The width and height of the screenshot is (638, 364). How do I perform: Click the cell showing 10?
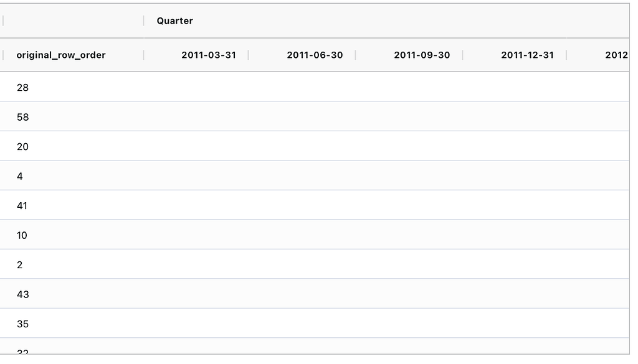click(22, 235)
